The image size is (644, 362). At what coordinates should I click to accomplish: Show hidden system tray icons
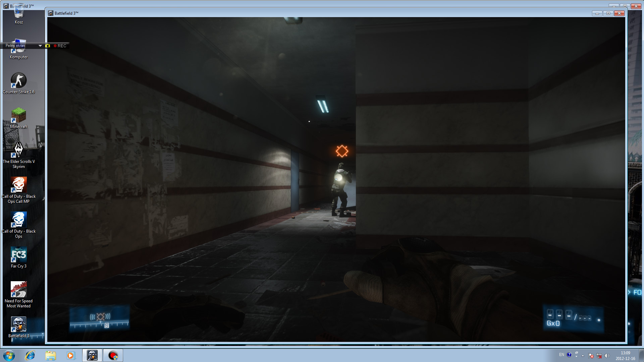point(583,356)
